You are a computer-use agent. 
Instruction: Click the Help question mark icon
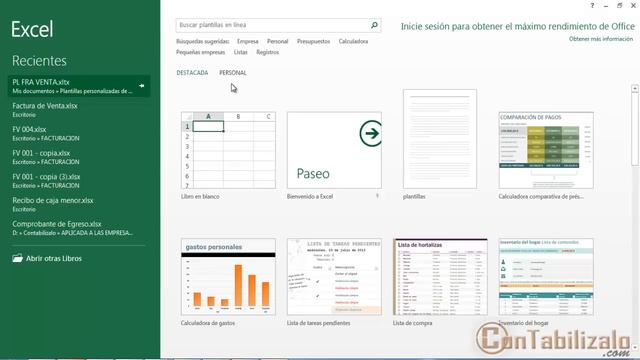click(x=592, y=5)
